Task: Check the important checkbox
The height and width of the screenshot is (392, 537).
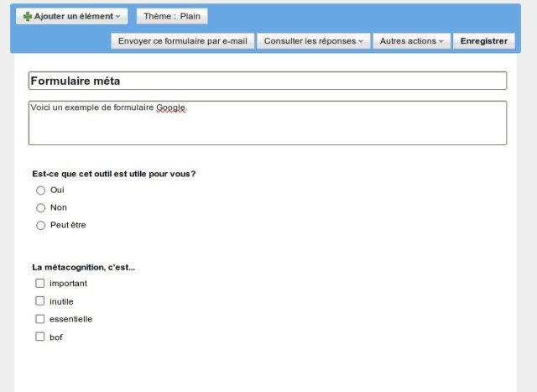Action: click(x=40, y=284)
